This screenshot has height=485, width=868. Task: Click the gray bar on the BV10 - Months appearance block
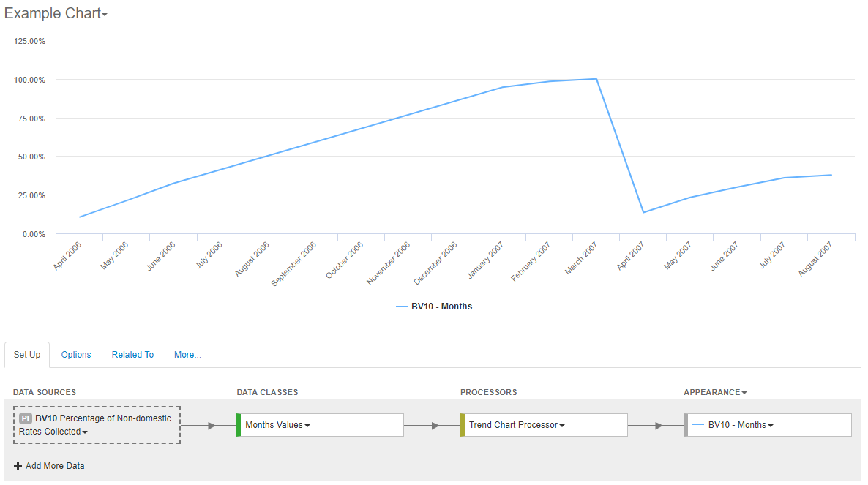[686, 424]
